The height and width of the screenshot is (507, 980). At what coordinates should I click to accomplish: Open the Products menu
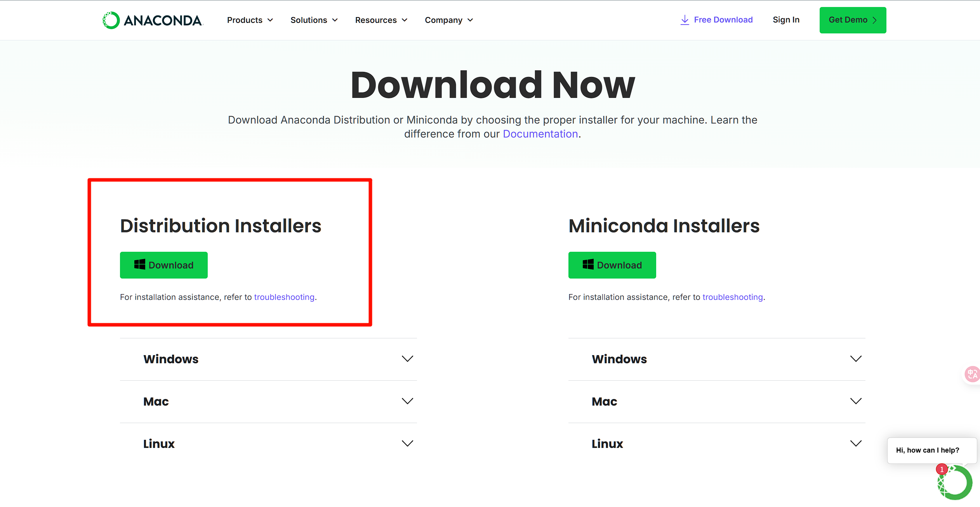point(250,20)
